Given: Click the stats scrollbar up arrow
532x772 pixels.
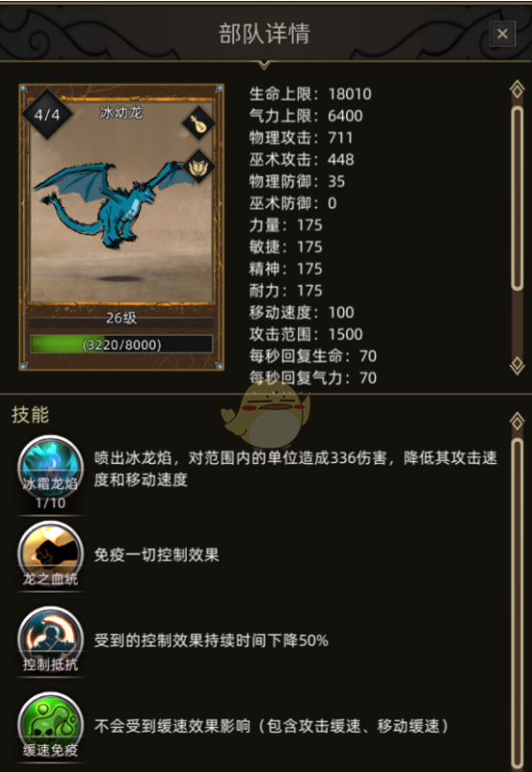Looking at the screenshot, I should click(x=517, y=89).
